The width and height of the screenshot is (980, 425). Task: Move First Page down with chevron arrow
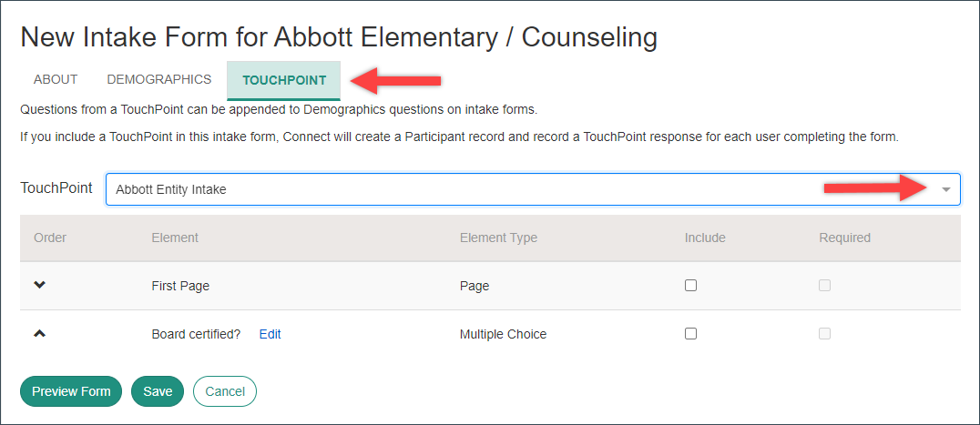(39, 285)
